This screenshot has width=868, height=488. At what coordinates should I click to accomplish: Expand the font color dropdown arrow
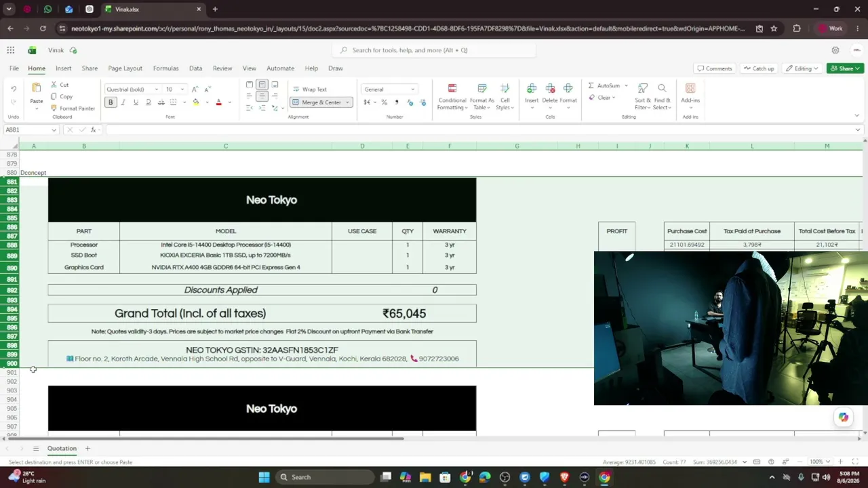[x=229, y=102]
